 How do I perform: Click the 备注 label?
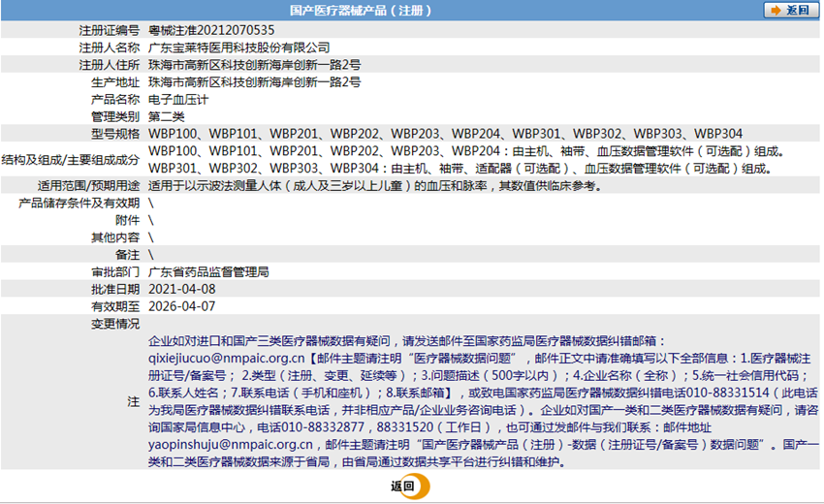pos(128,255)
